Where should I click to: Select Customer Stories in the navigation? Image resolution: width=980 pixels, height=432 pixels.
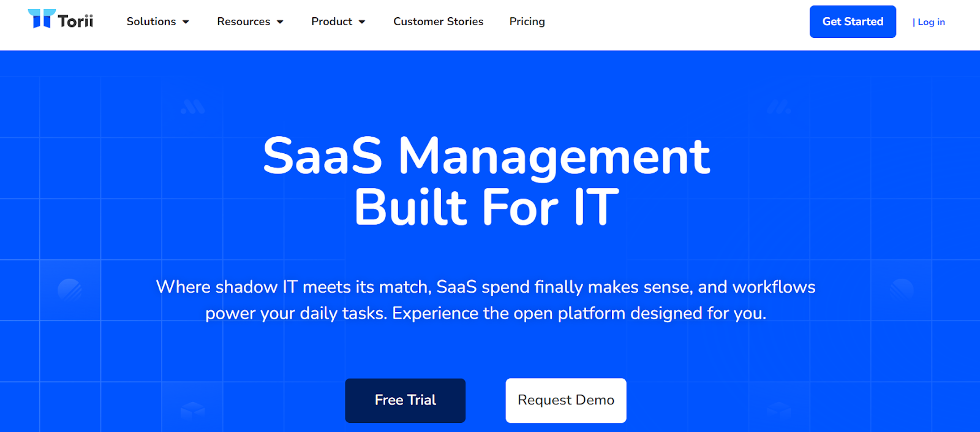click(x=438, y=21)
